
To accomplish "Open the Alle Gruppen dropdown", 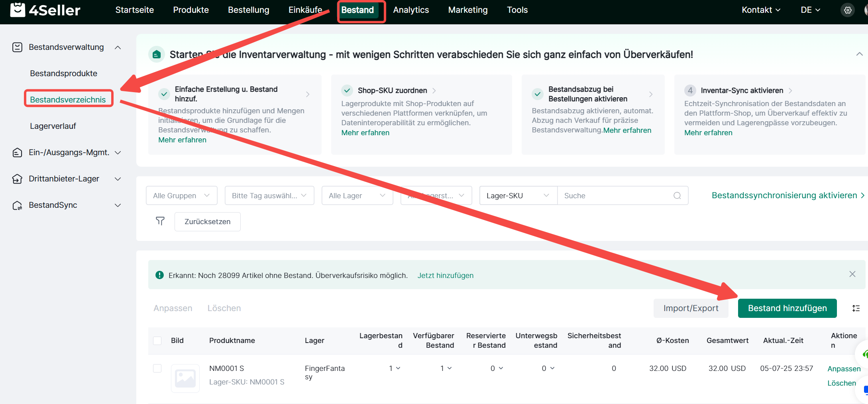I will (x=181, y=195).
